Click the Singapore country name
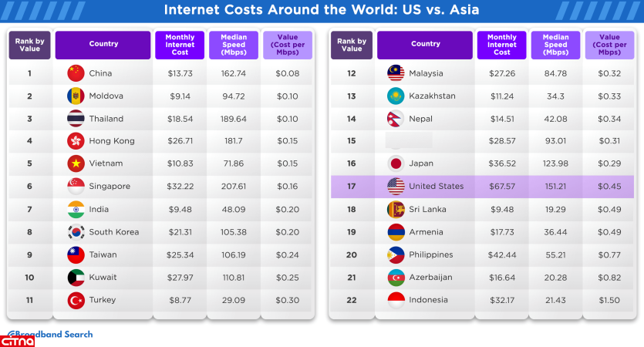 [110, 187]
